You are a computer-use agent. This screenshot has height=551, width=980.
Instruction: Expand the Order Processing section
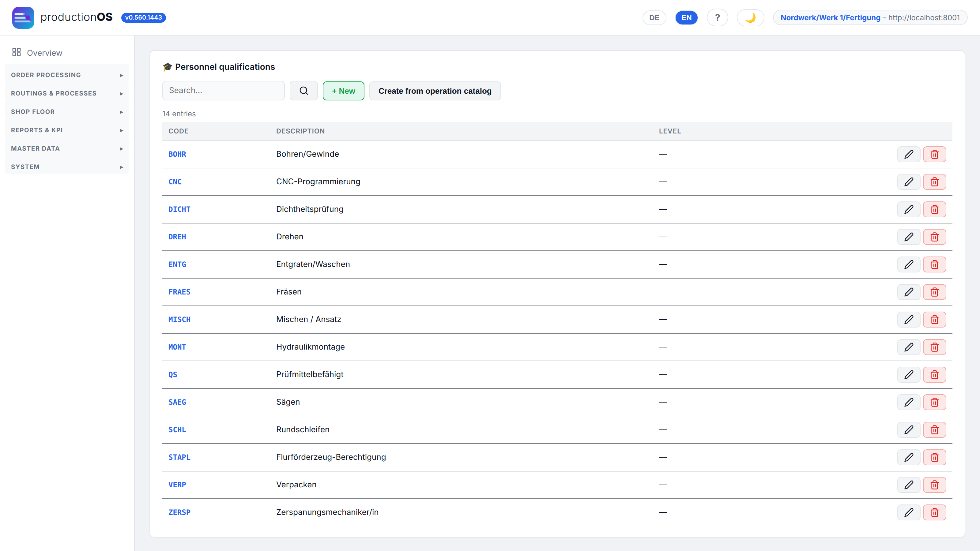click(67, 75)
